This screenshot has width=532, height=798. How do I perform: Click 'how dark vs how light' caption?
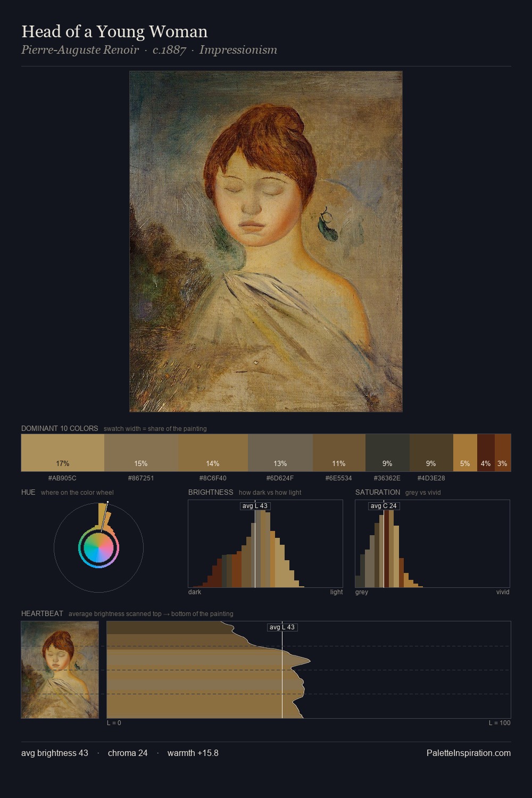pos(270,493)
